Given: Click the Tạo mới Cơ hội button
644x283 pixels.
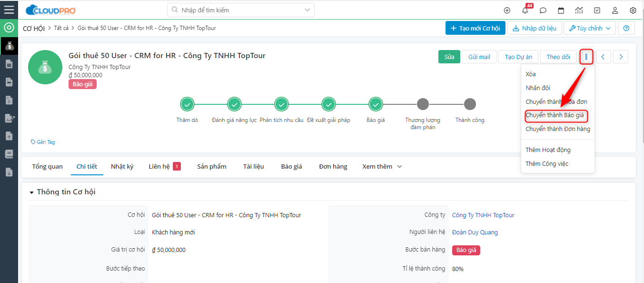Looking at the screenshot, I should point(475,28).
